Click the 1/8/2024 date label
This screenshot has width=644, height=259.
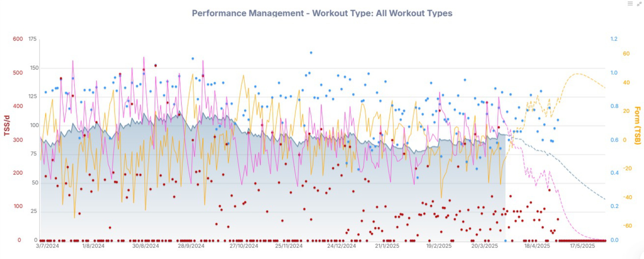pyautogui.click(x=93, y=246)
